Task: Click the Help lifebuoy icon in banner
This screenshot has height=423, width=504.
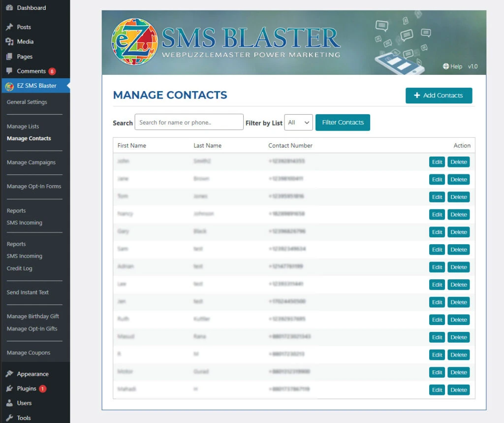Action: (445, 66)
